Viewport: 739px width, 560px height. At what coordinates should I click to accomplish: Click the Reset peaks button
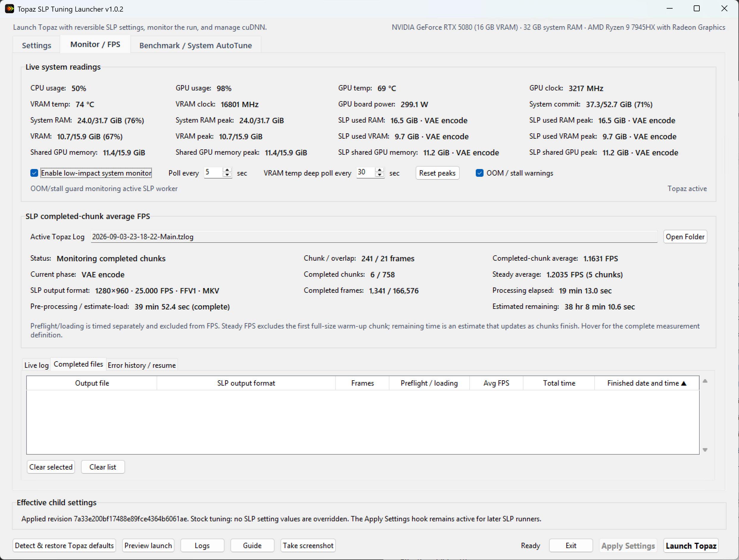tap(437, 173)
